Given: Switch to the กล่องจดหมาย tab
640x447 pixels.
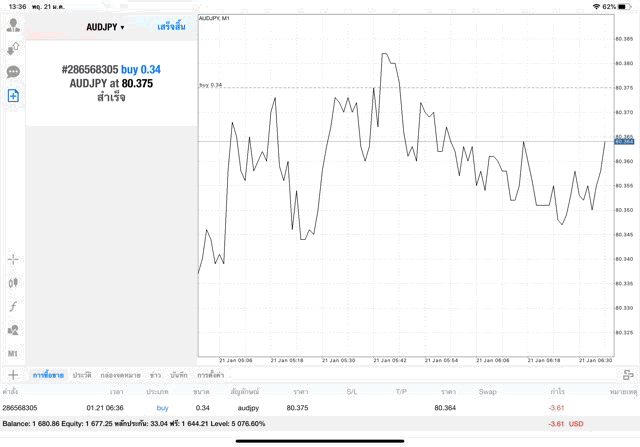Looking at the screenshot, I should pos(120,375).
